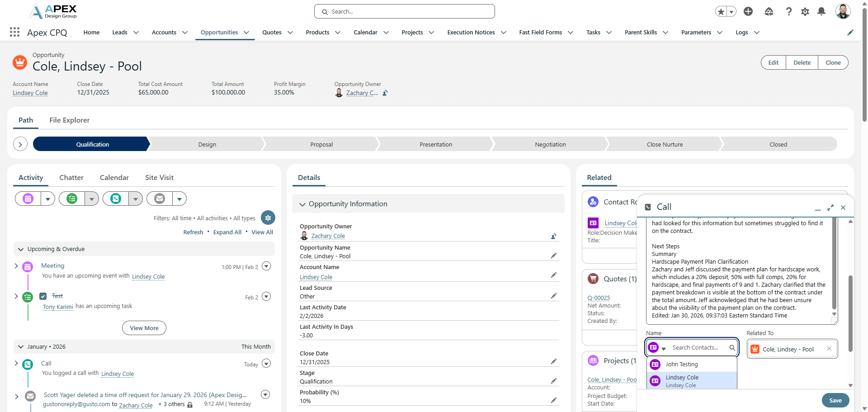Viewport: 868px width, 412px height.
Task: Expand the Meeting activity item
Action: click(16, 266)
